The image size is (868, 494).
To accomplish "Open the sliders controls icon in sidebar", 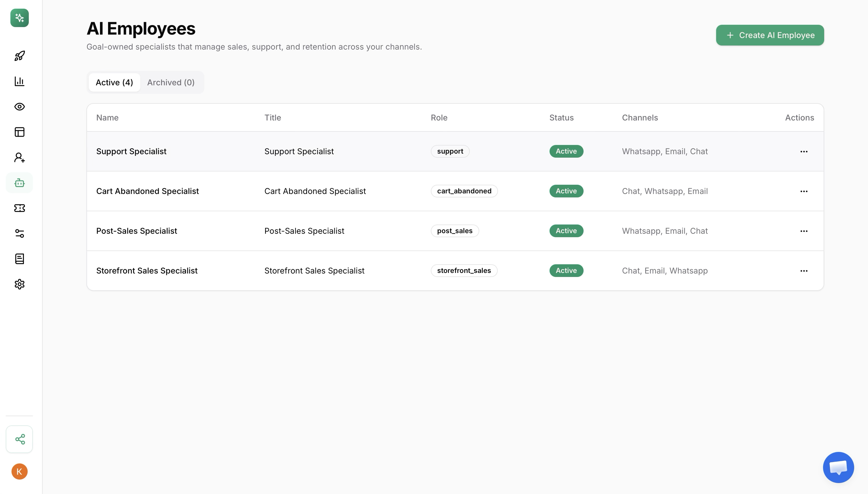I will [19, 233].
